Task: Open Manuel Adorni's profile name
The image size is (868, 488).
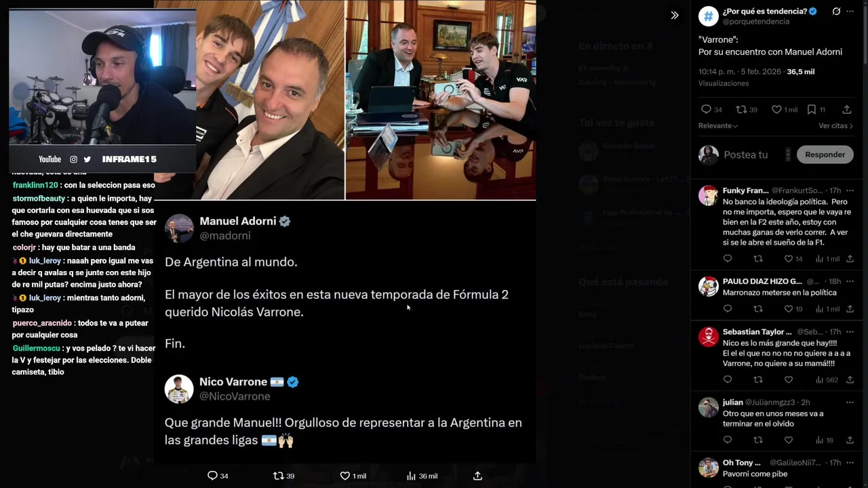Action: 238,221
